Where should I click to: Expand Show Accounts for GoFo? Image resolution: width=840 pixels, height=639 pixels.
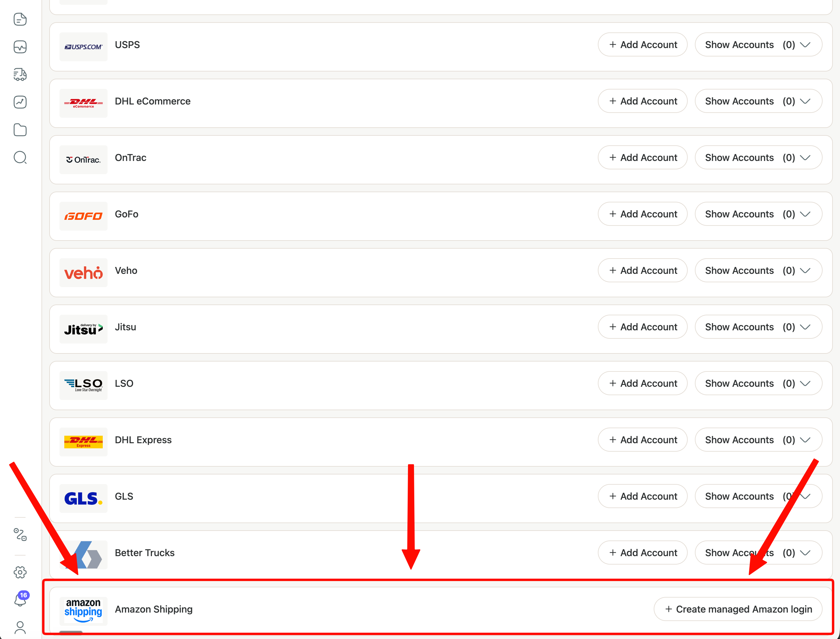pos(758,214)
